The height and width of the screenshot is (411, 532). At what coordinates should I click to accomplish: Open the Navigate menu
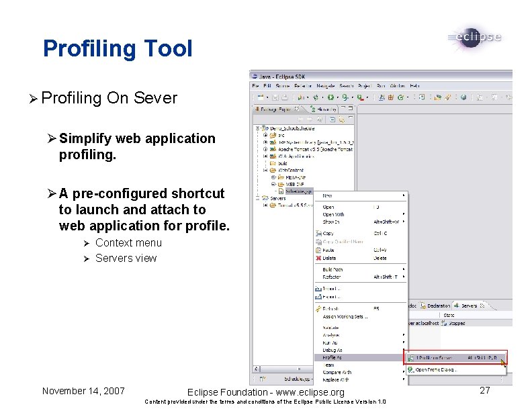click(x=325, y=86)
